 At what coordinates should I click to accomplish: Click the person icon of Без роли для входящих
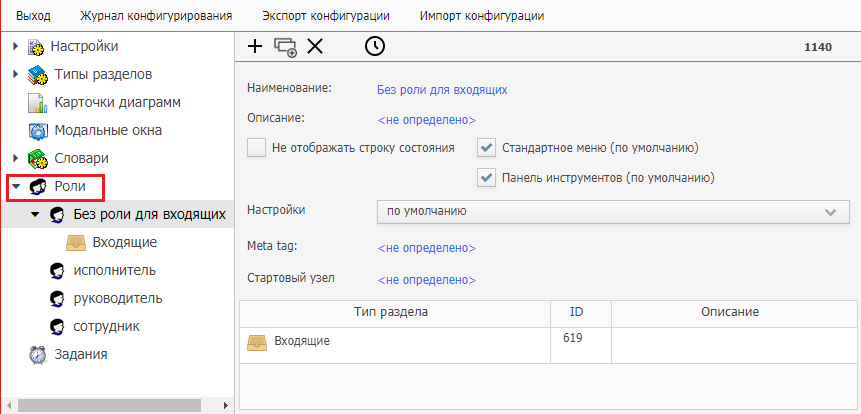(57, 215)
